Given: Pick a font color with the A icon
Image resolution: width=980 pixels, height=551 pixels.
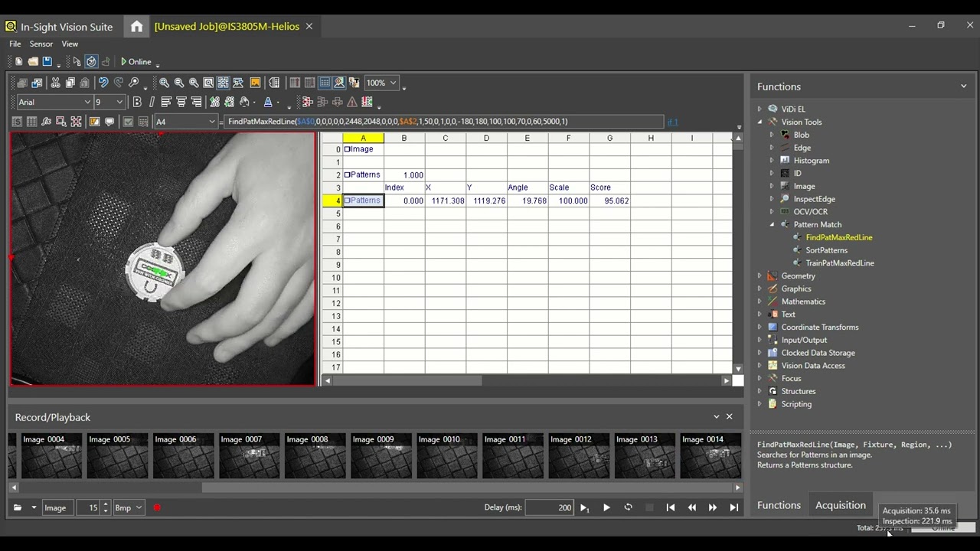Looking at the screenshot, I should click(x=268, y=102).
